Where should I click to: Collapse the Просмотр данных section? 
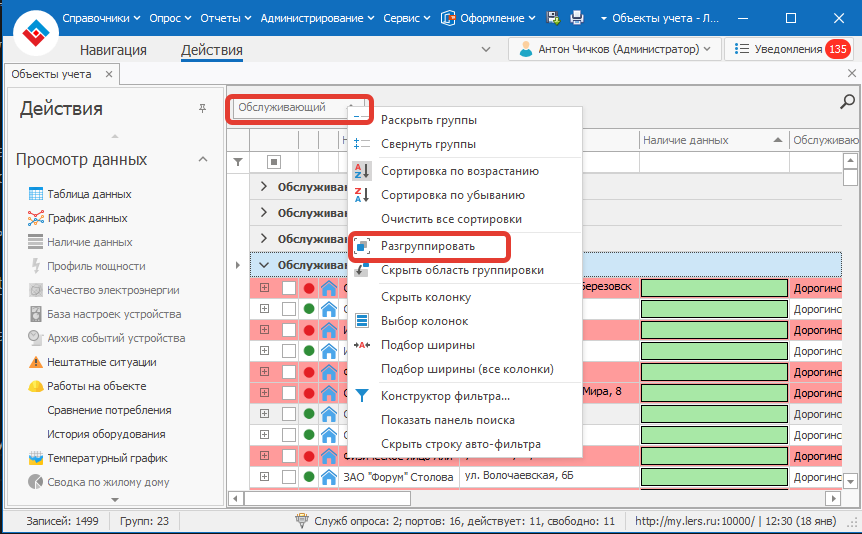coord(202,159)
